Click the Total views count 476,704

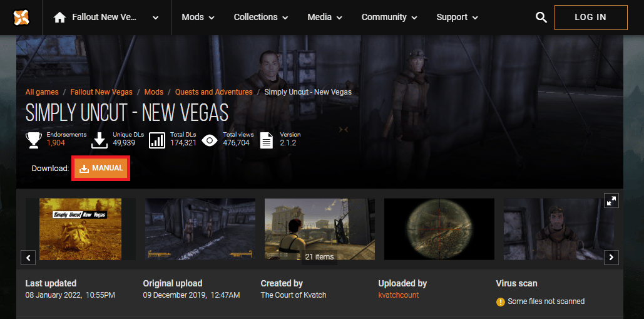[x=236, y=143]
